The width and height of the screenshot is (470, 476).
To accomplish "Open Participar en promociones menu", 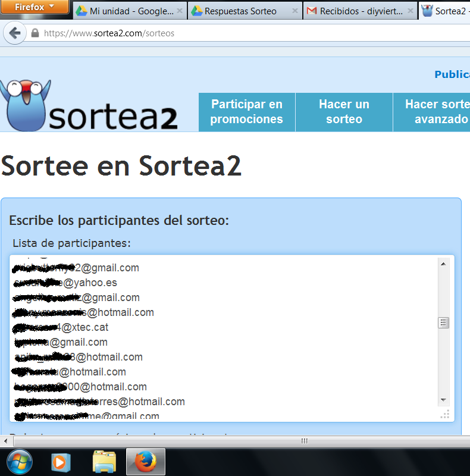I will pos(246,112).
